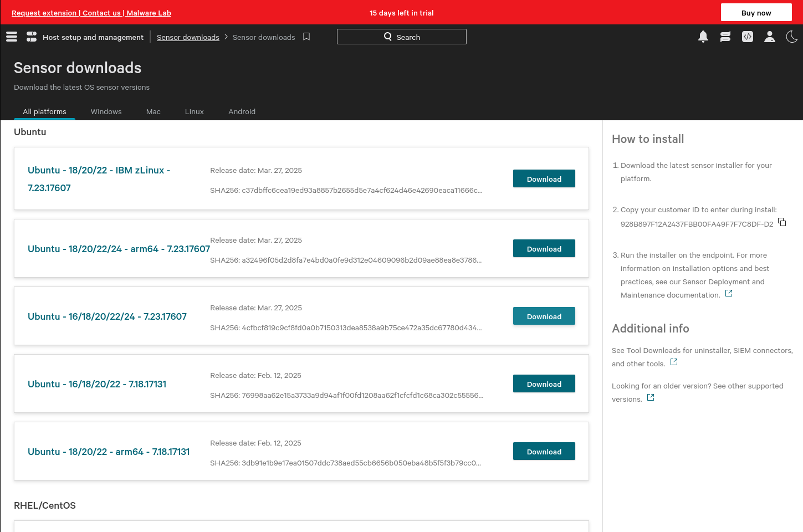803x532 pixels.
Task: Click the Request extension link
Action: tap(44, 13)
